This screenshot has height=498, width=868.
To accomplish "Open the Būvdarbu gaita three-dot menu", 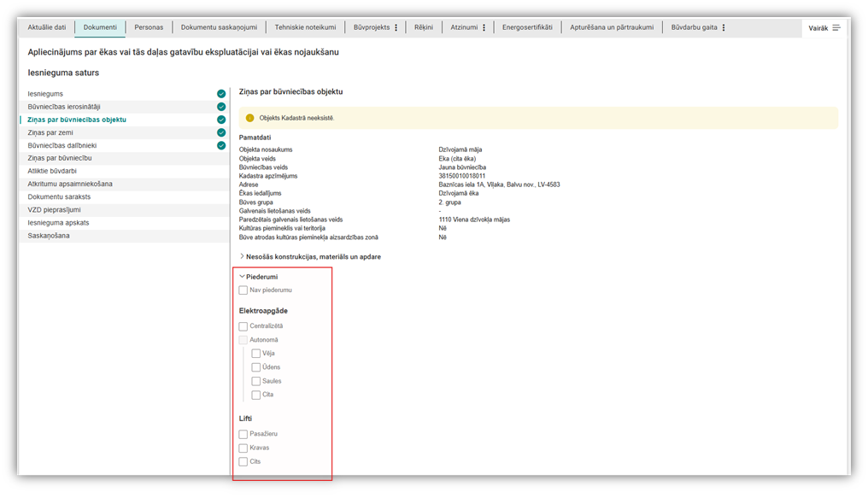I will point(724,27).
